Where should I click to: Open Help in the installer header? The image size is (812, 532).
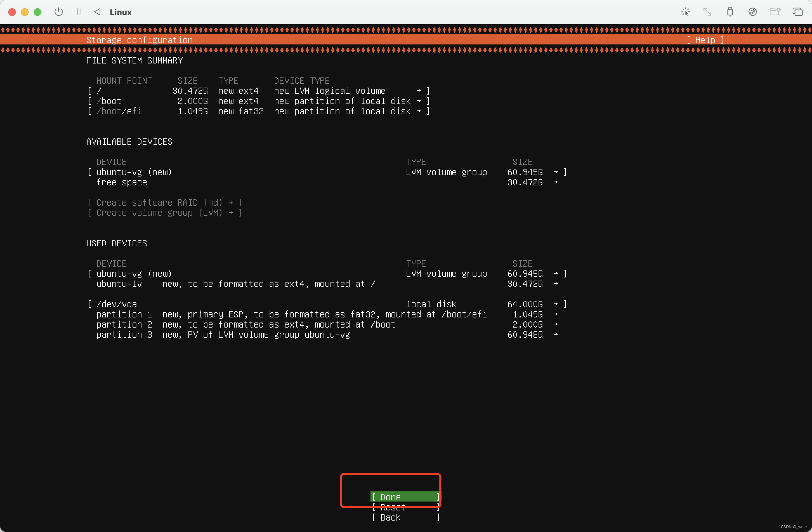coord(705,40)
